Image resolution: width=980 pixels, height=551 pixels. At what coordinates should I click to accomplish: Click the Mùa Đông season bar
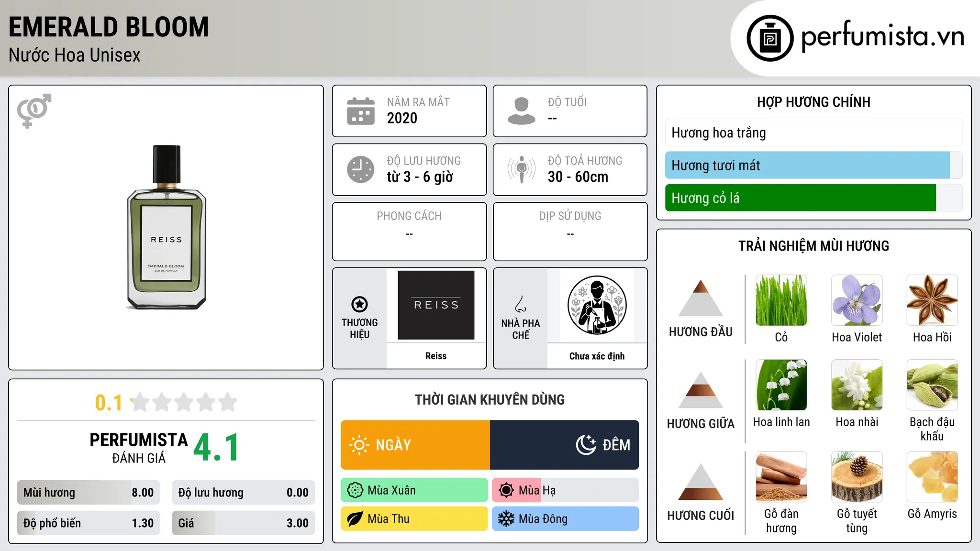(x=566, y=519)
